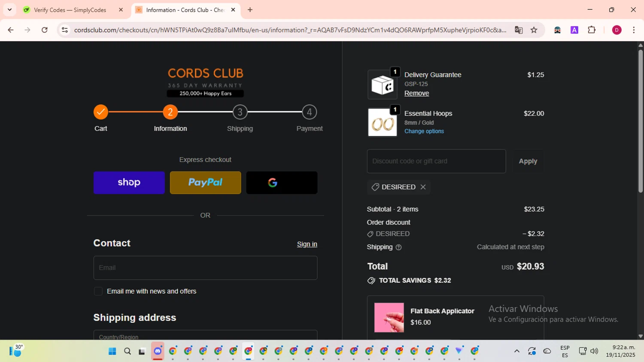
Task: Switch the ESP ES keyboard language
Action: (565, 351)
